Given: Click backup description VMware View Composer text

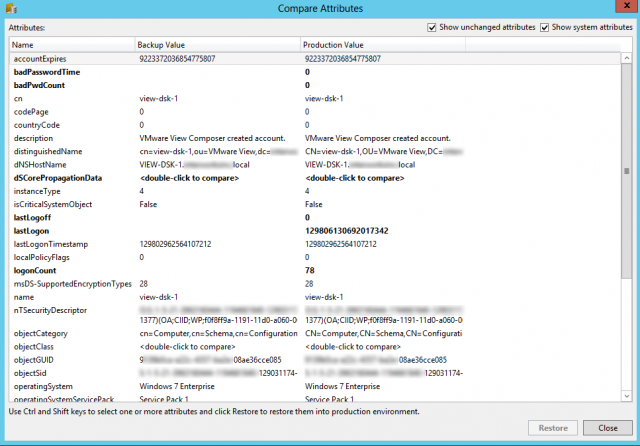Looking at the screenshot, I should pyautogui.click(x=212, y=138).
